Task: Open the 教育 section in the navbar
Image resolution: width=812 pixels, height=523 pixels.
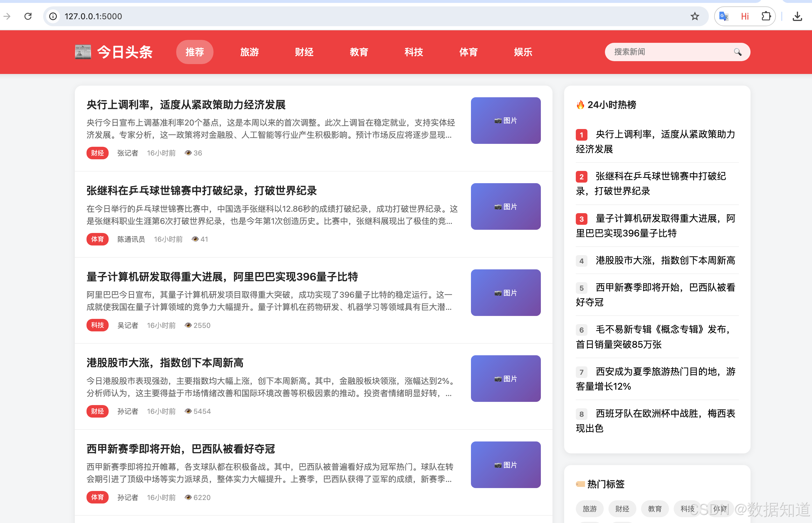Action: pos(359,52)
